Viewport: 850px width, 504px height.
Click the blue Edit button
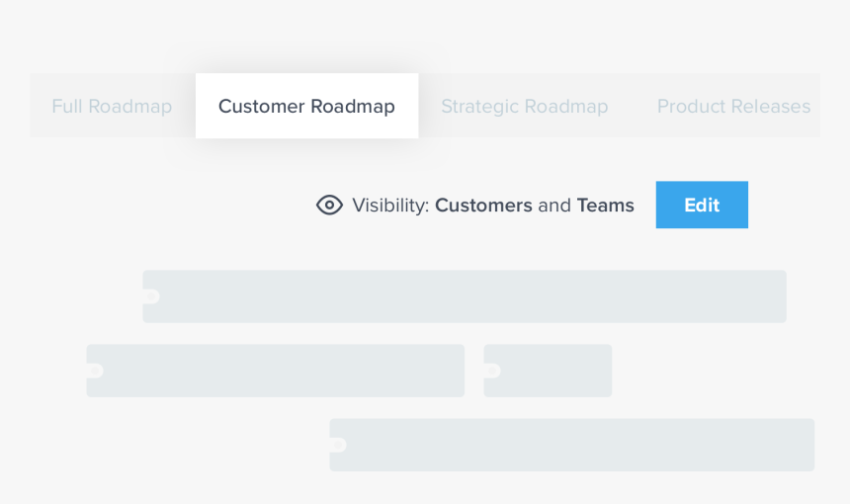[702, 205]
